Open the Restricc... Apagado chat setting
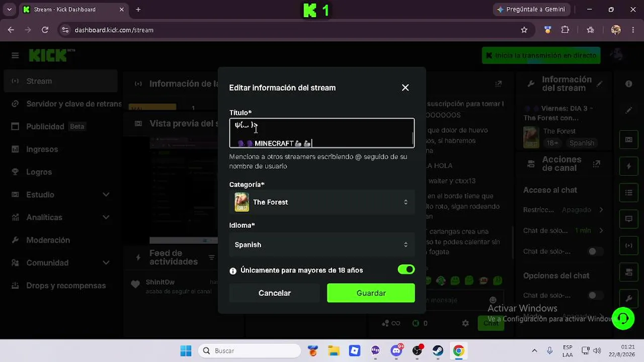The height and width of the screenshot is (362, 644). coord(563,210)
